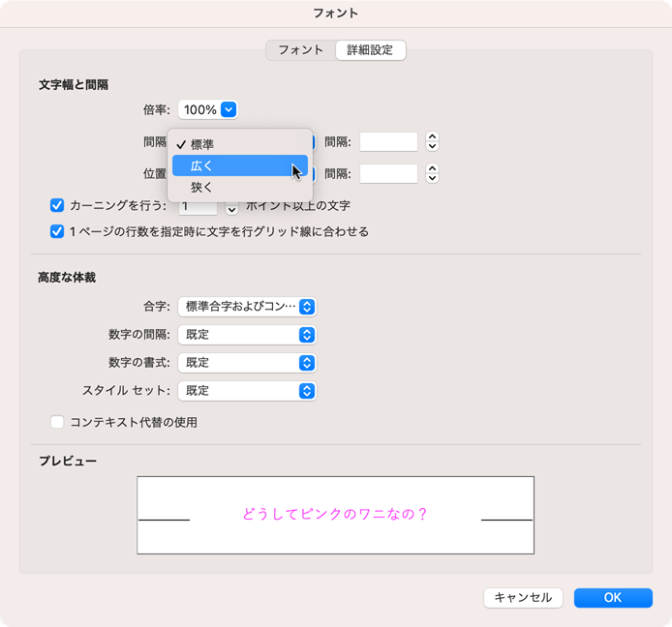Screen dimensions: 672x627
Task: Switch to the フォント tab
Action: tap(300, 49)
